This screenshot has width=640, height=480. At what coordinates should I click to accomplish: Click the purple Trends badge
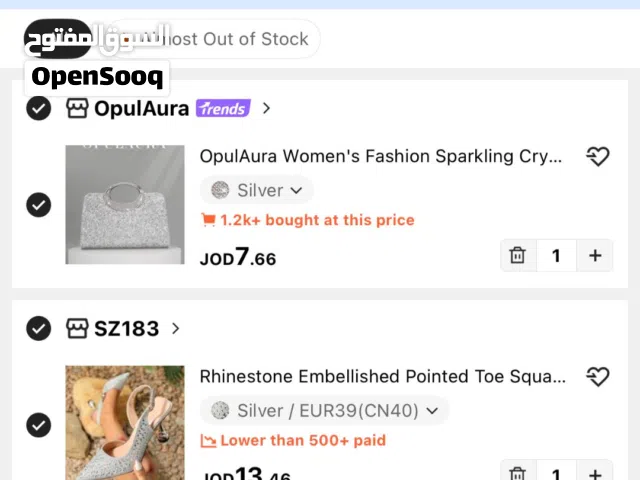click(x=222, y=108)
